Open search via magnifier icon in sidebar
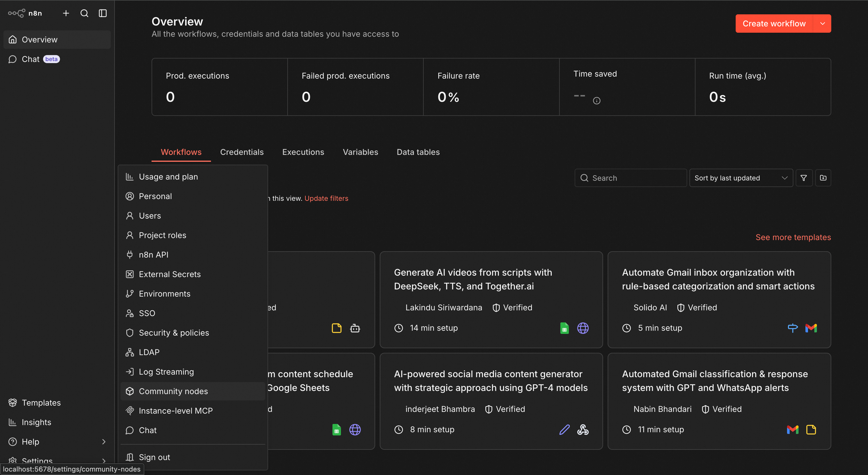 (84, 13)
